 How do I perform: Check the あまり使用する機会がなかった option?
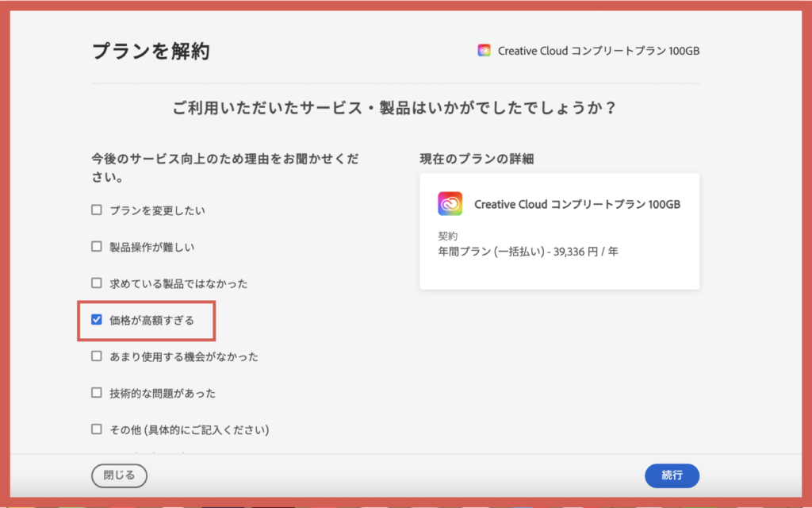pos(96,356)
